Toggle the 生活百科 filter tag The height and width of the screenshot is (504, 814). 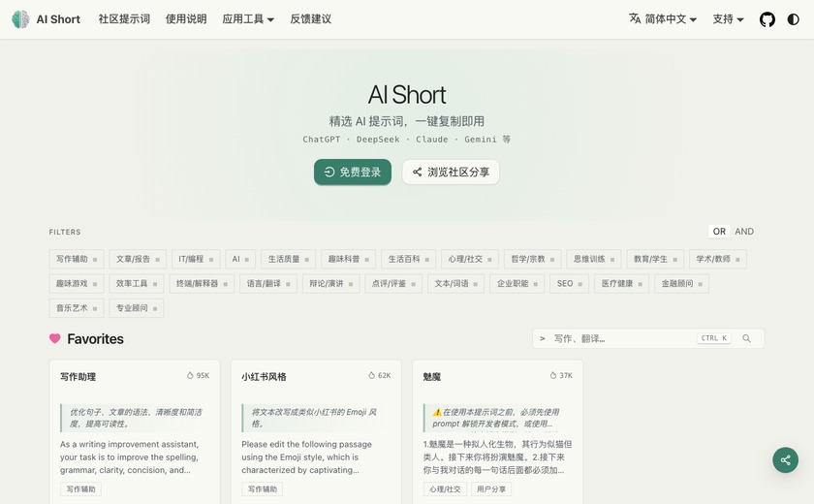point(409,259)
